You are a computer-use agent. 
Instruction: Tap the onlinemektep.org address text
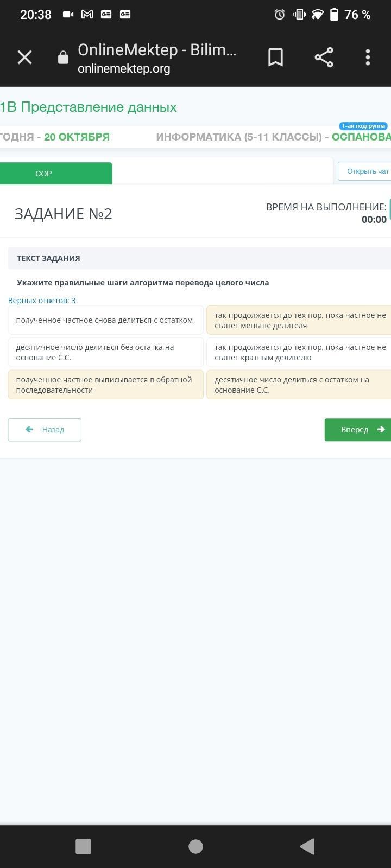pos(124,69)
